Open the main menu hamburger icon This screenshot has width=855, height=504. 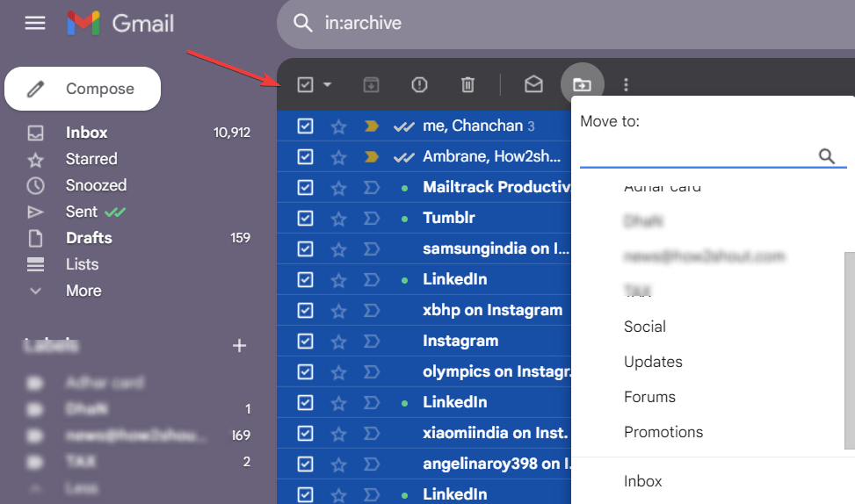[35, 23]
